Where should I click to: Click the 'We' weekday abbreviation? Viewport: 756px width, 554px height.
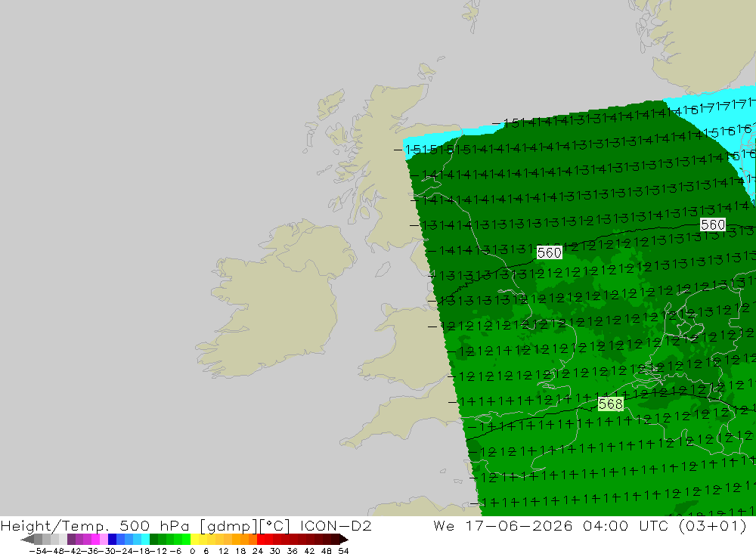click(444, 525)
